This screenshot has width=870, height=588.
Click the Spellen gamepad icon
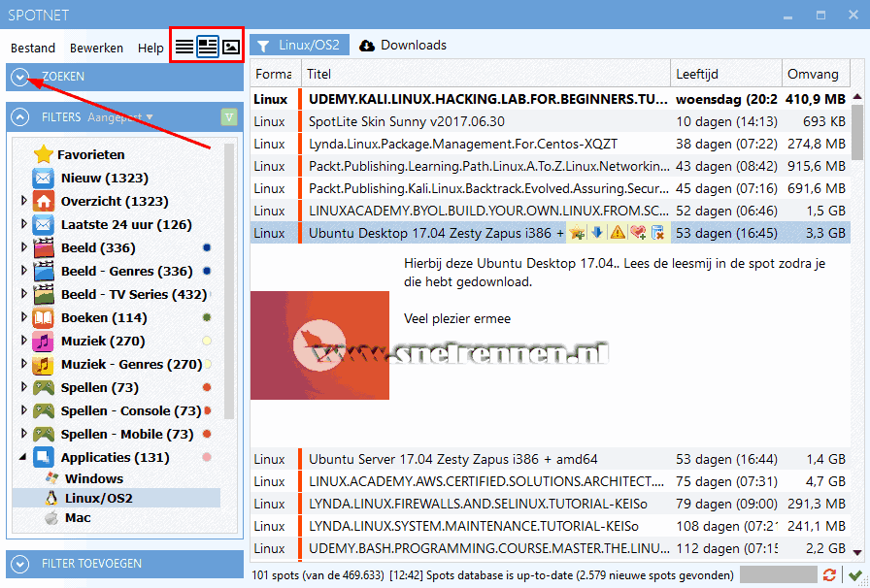pos(43,388)
